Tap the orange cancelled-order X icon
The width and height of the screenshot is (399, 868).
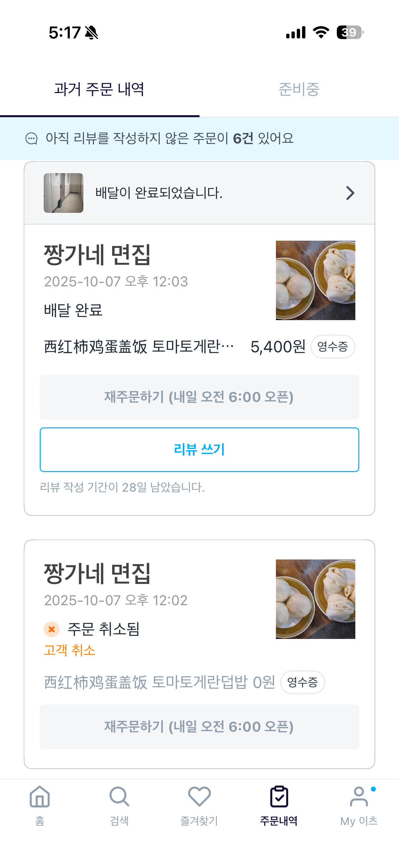[52, 629]
